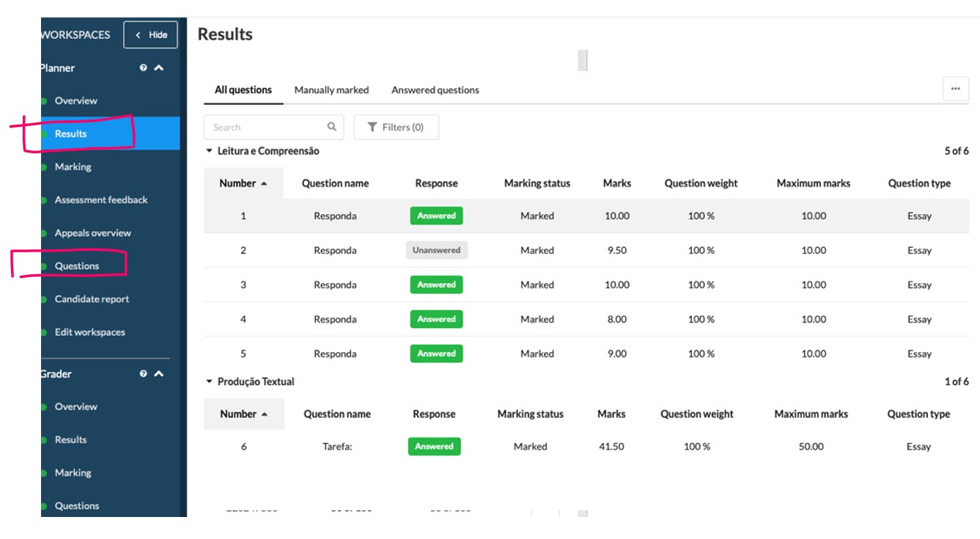Click the Grader help question mark icon

coord(144,374)
